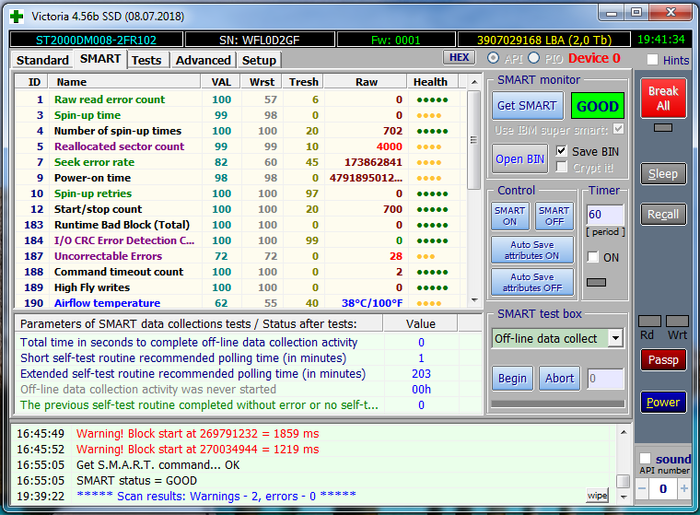Select the PIO radio button

pos(533,58)
